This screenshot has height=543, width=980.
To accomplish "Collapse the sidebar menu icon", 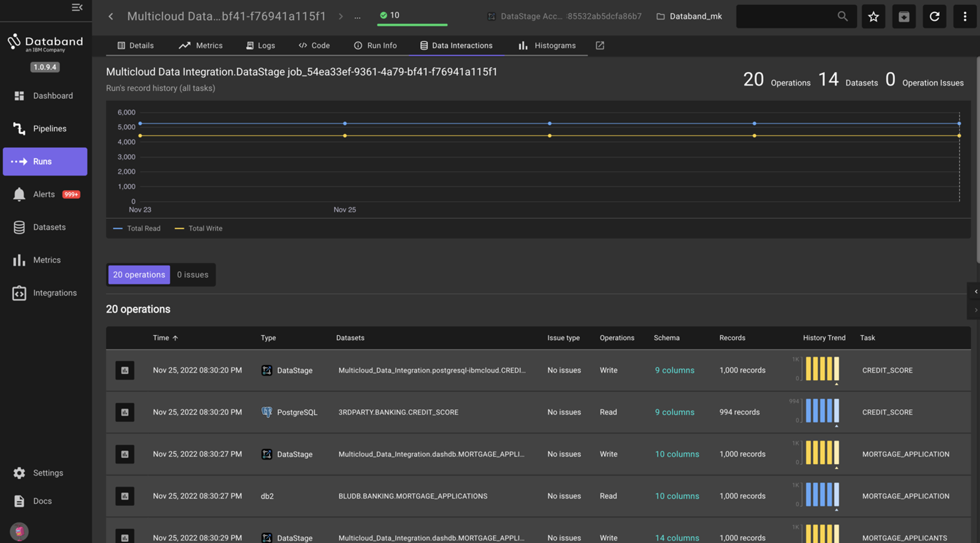I will coord(77,7).
